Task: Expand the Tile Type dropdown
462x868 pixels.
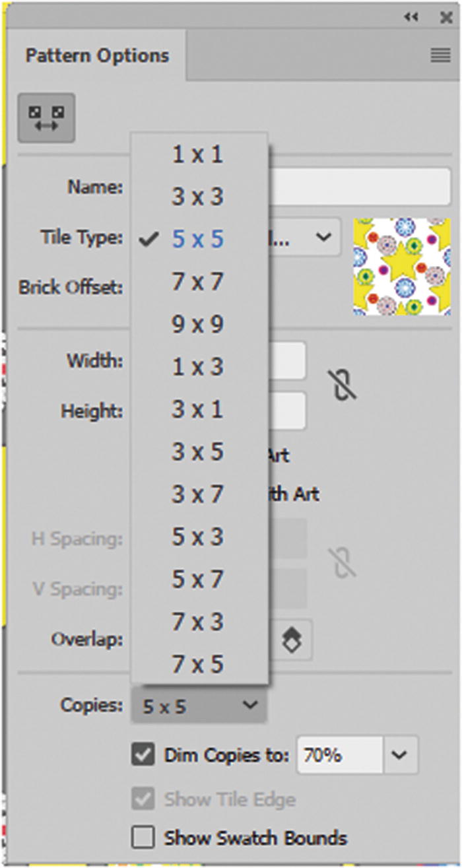Action: (x=323, y=236)
